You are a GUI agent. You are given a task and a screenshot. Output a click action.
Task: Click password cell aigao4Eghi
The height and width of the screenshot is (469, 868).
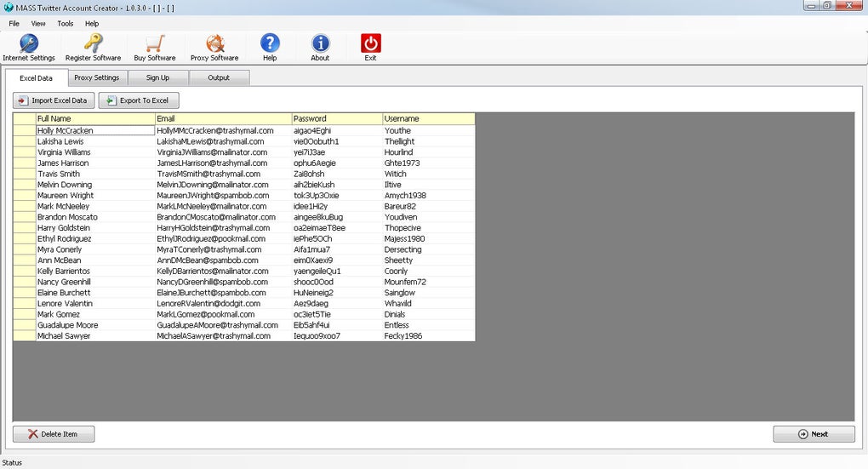[x=337, y=131]
